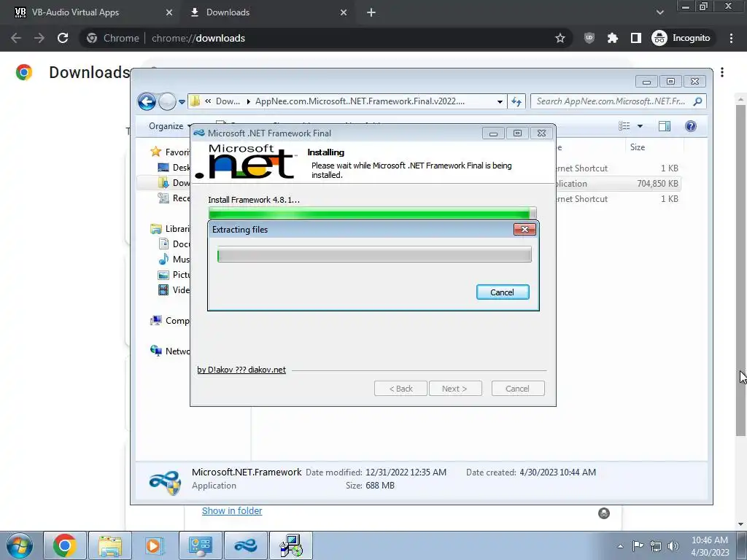This screenshot has width=747, height=560.
Task: Click the volume speaker tray icon
Action: [x=673, y=546]
